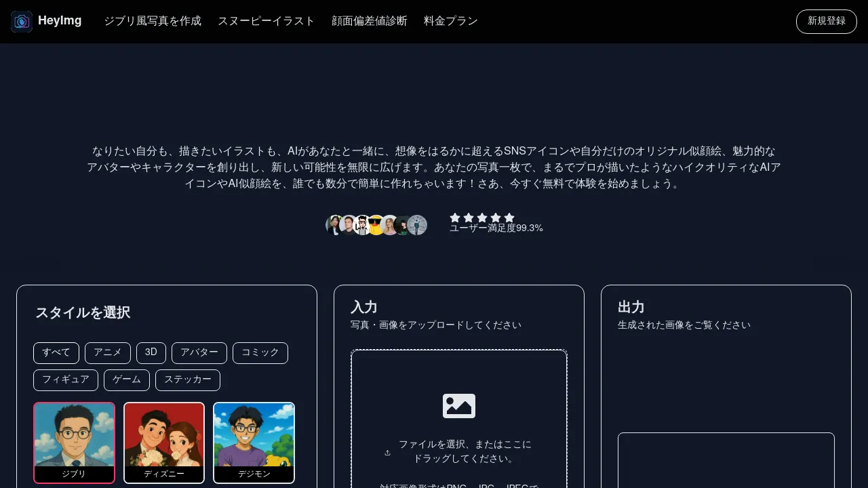
Task: Click the small upload arrow icon
Action: coord(387,453)
